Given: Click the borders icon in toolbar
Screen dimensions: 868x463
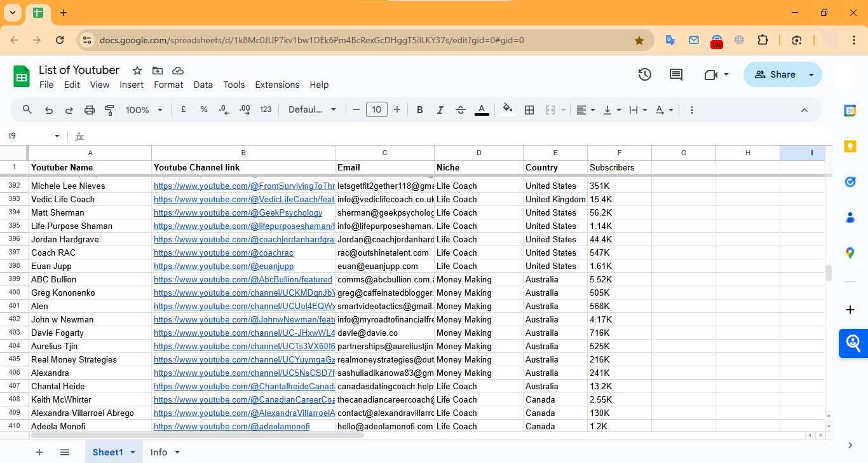Looking at the screenshot, I should (529, 110).
